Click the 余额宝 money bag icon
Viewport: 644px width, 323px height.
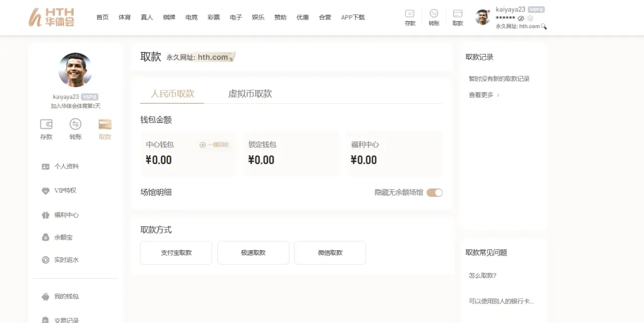point(46,237)
